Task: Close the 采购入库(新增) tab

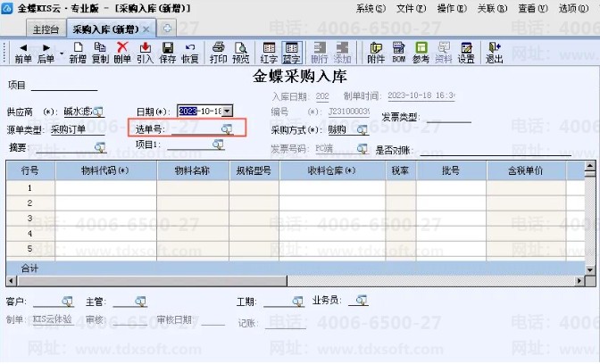Action: click(146, 29)
